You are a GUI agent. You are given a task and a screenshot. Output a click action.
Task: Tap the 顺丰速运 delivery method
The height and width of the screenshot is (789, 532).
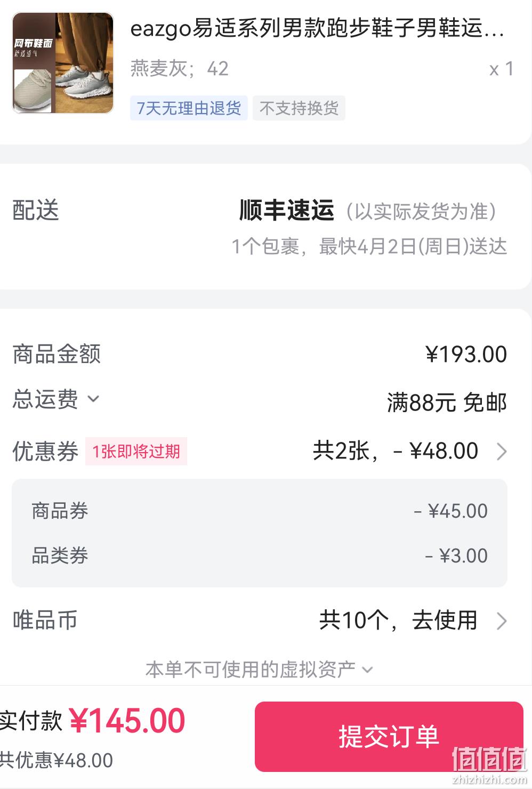click(x=287, y=210)
